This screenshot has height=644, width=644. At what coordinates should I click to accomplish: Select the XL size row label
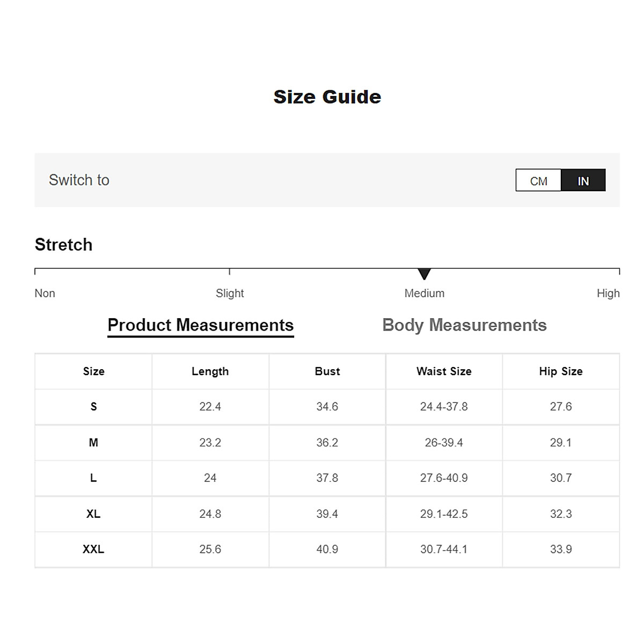click(x=93, y=514)
